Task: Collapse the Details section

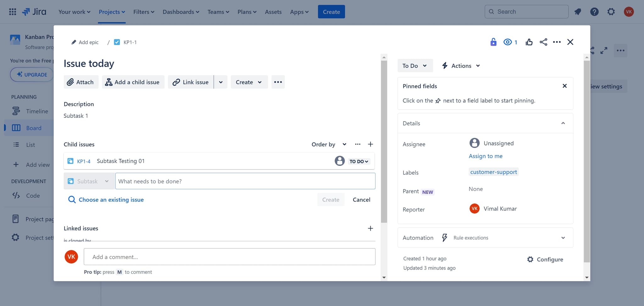Action: pos(563,123)
